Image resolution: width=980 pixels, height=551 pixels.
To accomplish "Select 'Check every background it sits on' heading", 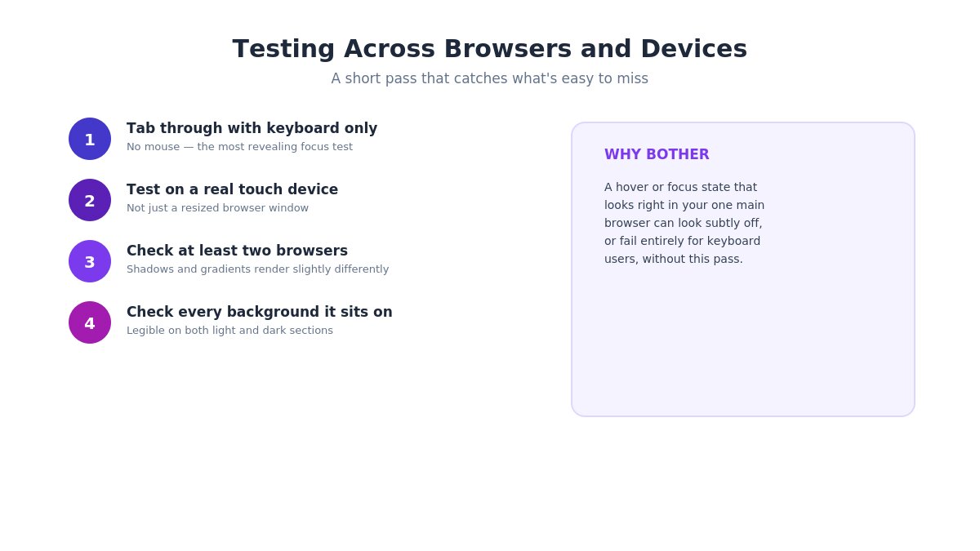I will pyautogui.click(x=259, y=312).
